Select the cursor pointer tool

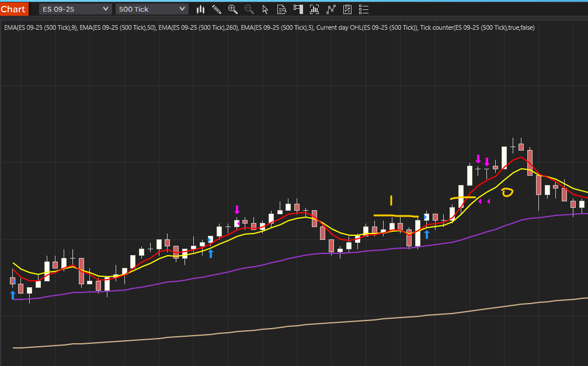[265, 9]
